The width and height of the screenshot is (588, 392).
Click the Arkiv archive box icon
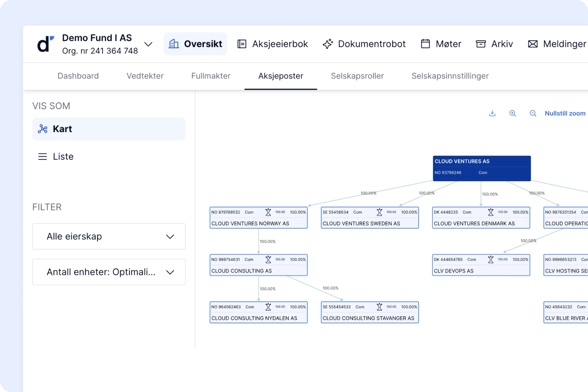481,44
